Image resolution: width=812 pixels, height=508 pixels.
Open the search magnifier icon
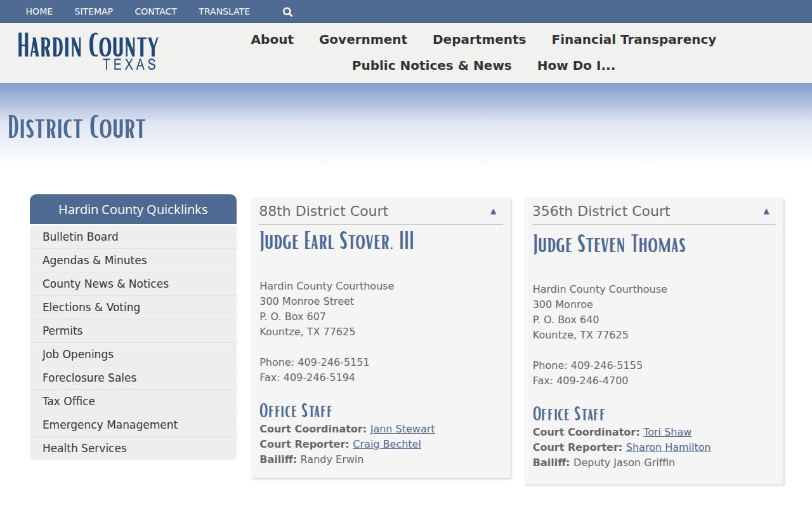coord(287,11)
